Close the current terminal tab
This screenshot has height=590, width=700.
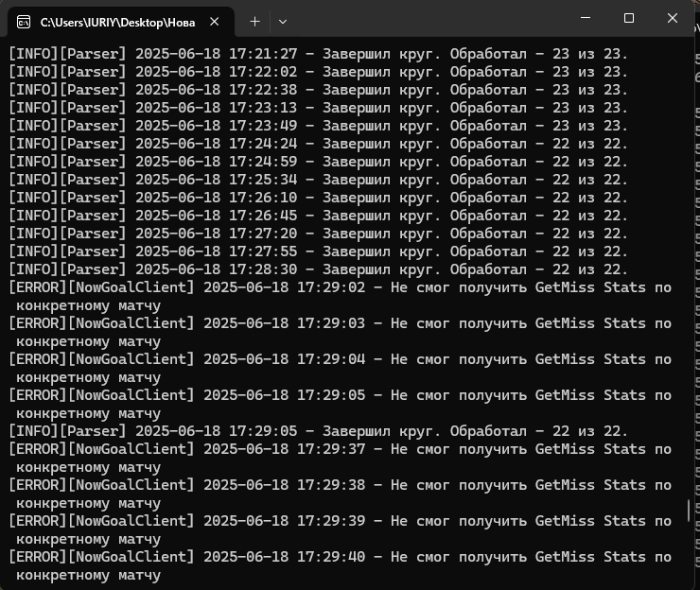[216, 21]
